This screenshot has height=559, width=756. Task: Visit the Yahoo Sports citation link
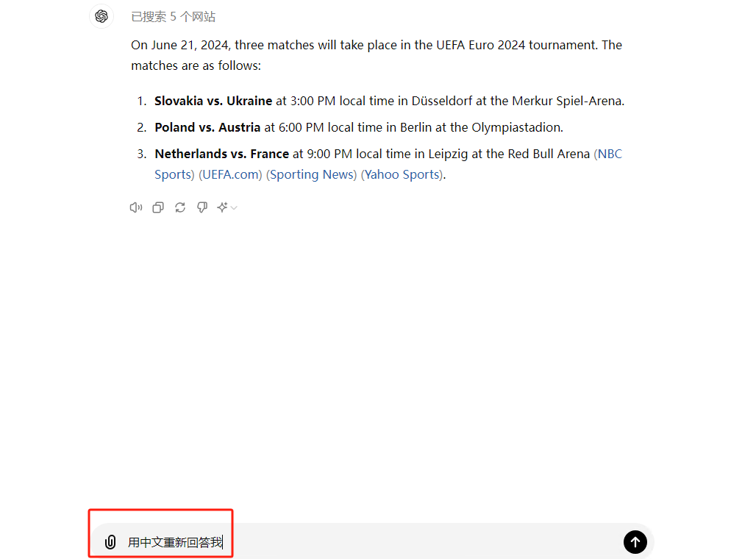point(403,174)
